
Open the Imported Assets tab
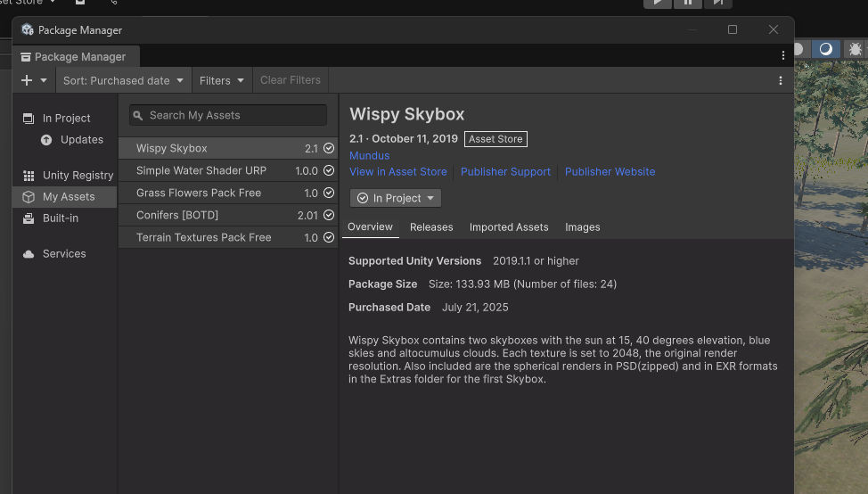[x=509, y=227]
